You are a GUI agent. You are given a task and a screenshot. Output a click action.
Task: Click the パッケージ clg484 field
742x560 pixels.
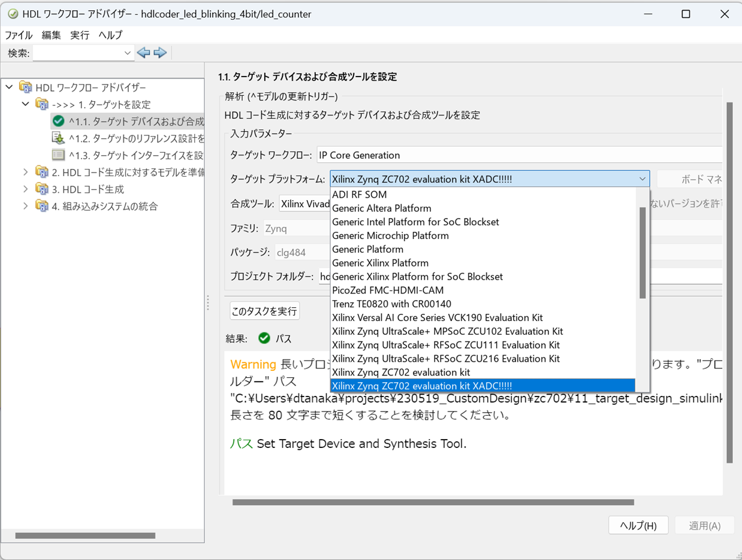click(303, 252)
